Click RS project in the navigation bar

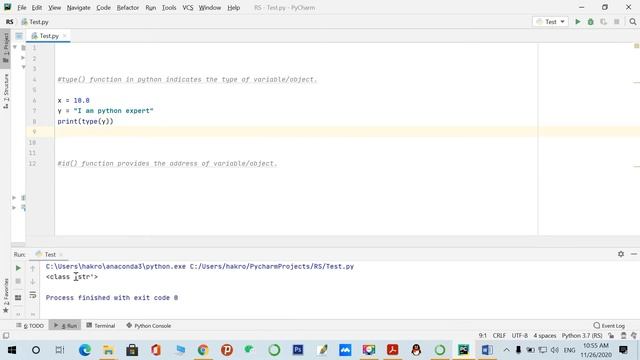click(x=9, y=22)
